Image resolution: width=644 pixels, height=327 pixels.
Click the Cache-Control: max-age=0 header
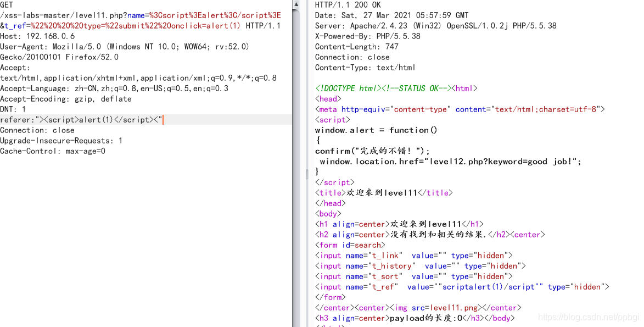[53, 151]
